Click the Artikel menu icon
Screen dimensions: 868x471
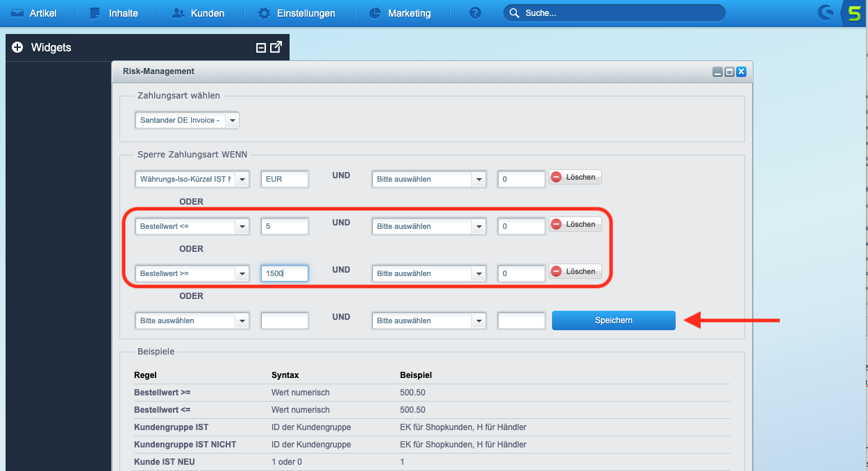[x=17, y=13]
